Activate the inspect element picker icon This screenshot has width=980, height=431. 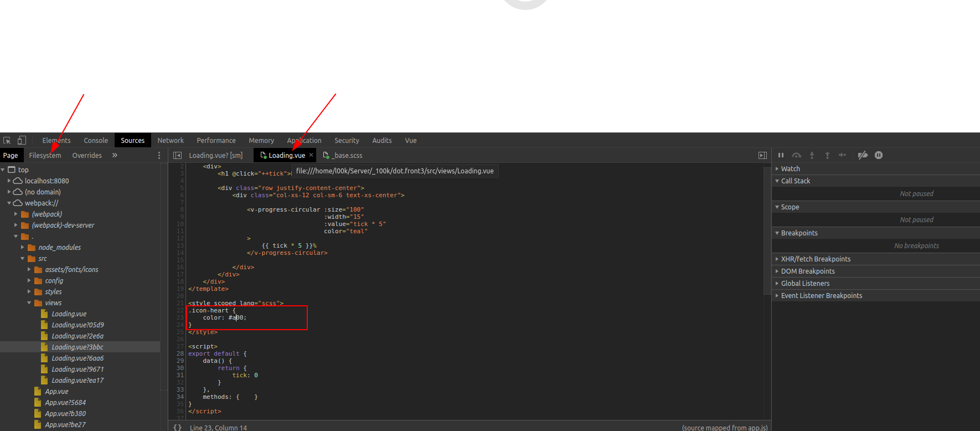(7, 141)
